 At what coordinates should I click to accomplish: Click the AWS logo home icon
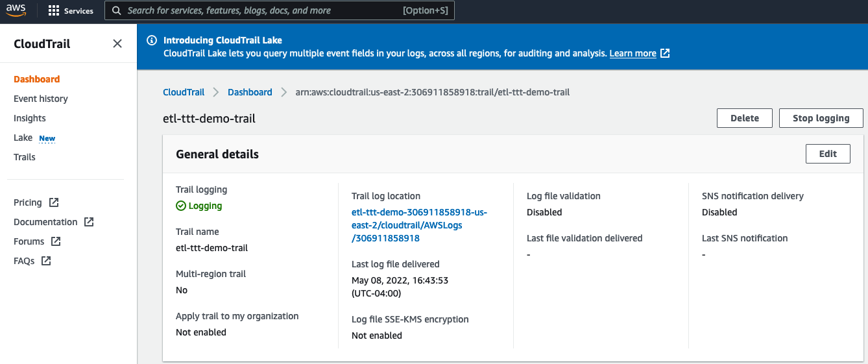[x=16, y=11]
